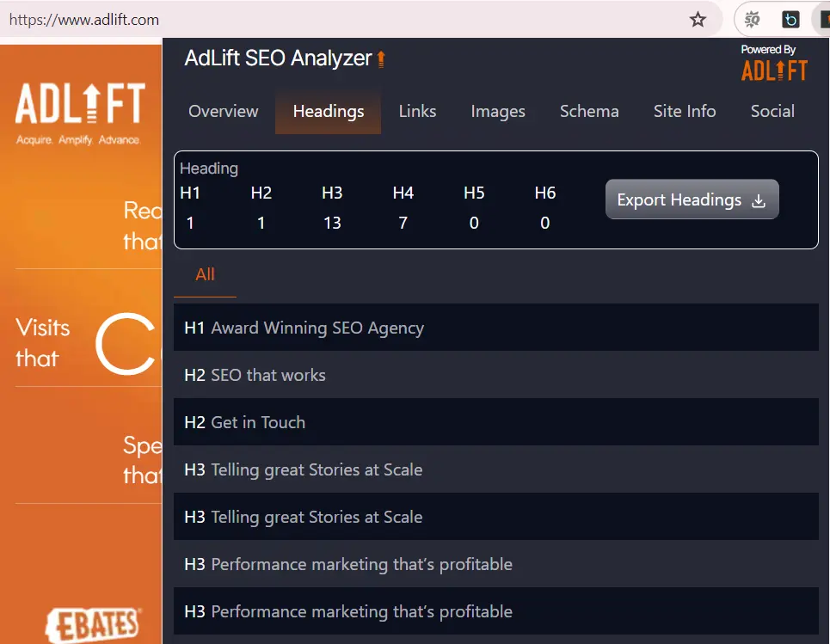Open the Site Info tab

coord(685,112)
